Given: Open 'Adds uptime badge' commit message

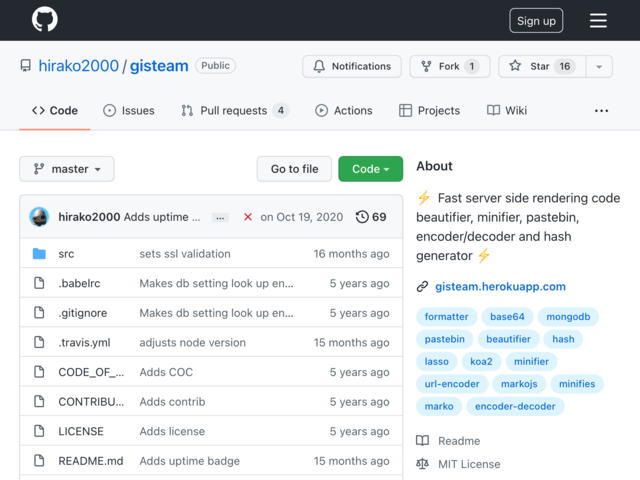Looking at the screenshot, I should point(190,461).
